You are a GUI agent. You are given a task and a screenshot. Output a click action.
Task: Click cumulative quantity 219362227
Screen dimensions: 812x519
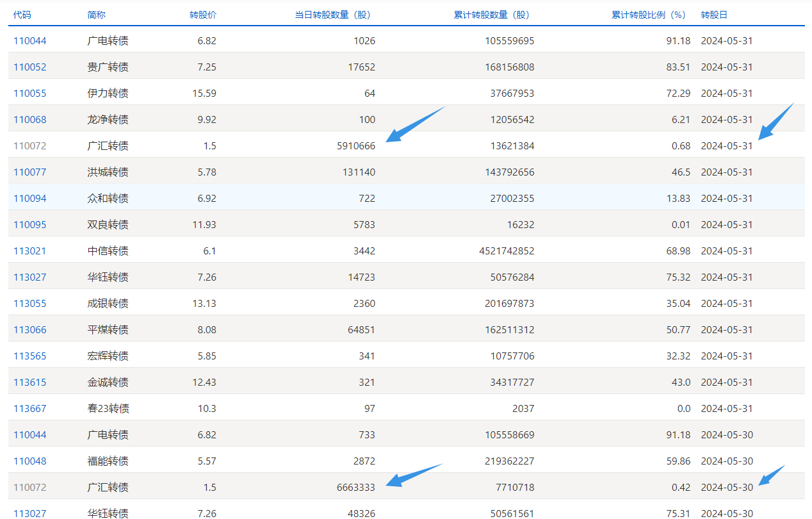[509, 461]
